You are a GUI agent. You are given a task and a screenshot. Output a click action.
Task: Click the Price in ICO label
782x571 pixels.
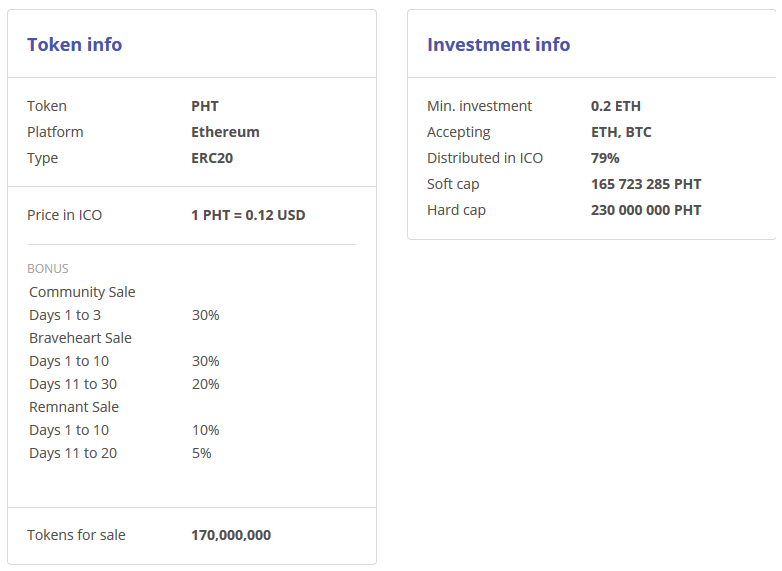[64, 215]
